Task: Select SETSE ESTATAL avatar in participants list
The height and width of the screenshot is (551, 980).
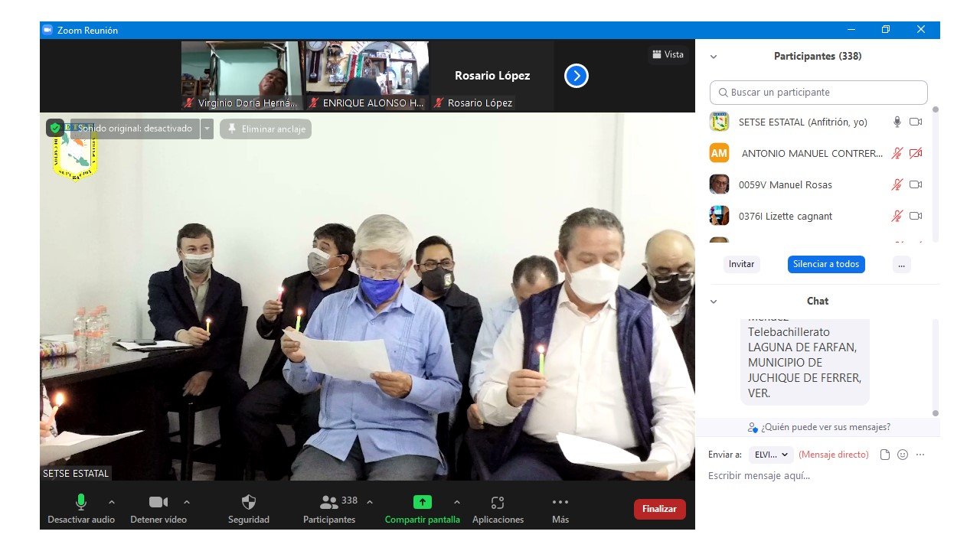Action: (x=719, y=122)
